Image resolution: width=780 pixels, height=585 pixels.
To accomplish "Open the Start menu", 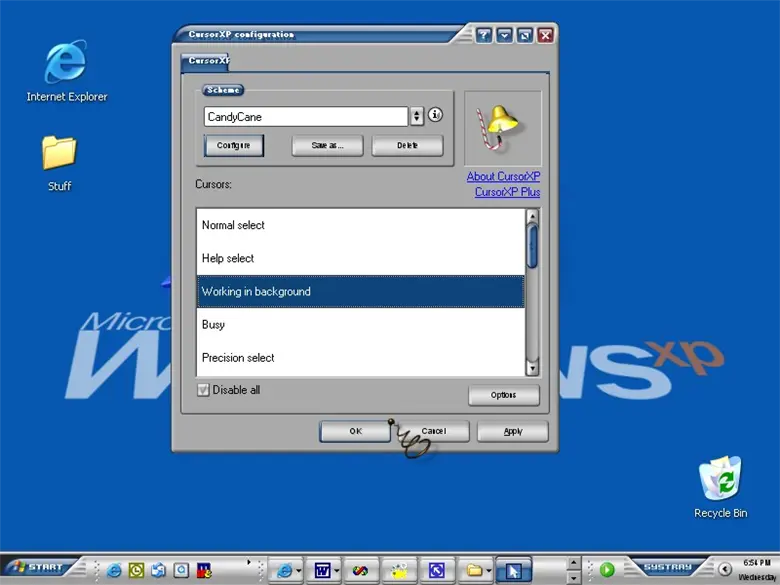I will pos(39,568).
